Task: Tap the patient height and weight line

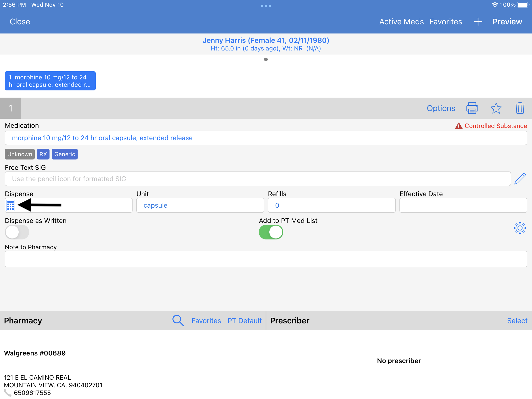Action: click(266, 48)
